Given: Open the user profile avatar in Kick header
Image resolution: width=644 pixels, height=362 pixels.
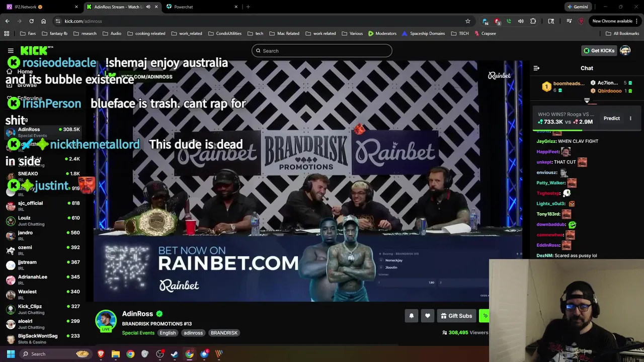Looking at the screenshot, I should (625, 51).
